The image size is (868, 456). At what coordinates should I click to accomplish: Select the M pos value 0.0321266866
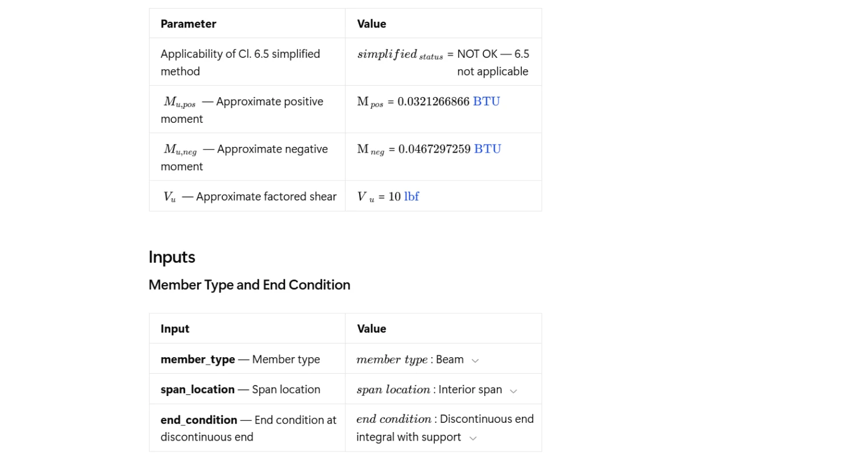point(433,102)
